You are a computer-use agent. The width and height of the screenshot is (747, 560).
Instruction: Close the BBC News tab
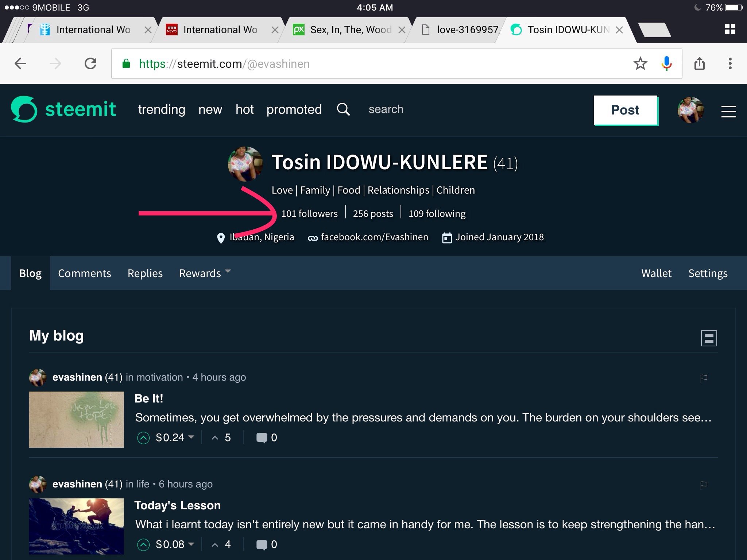(275, 30)
